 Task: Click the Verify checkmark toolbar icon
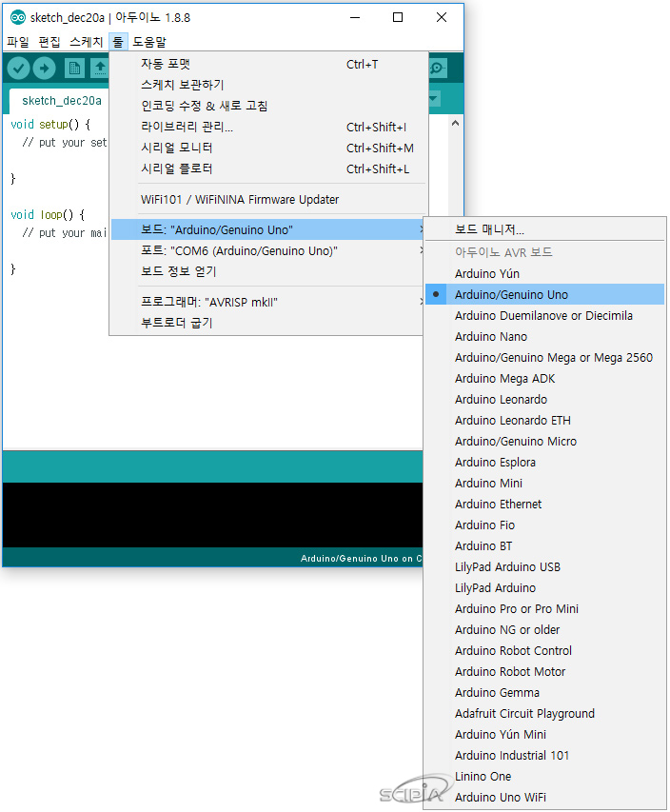pyautogui.click(x=19, y=68)
